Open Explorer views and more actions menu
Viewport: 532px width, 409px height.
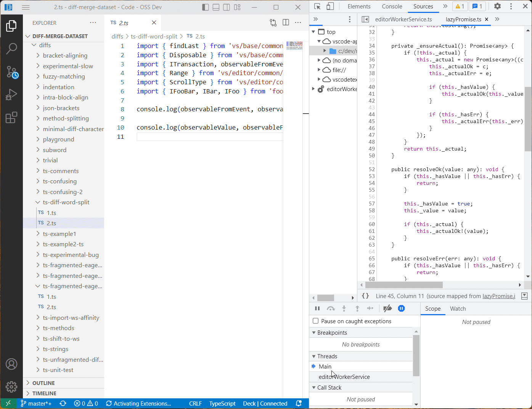pos(93,23)
